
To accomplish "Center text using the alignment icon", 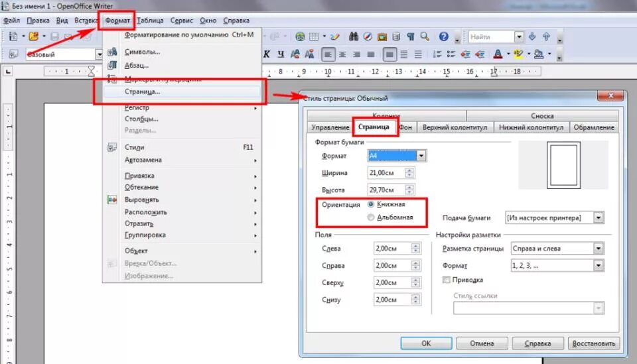I will point(342,54).
